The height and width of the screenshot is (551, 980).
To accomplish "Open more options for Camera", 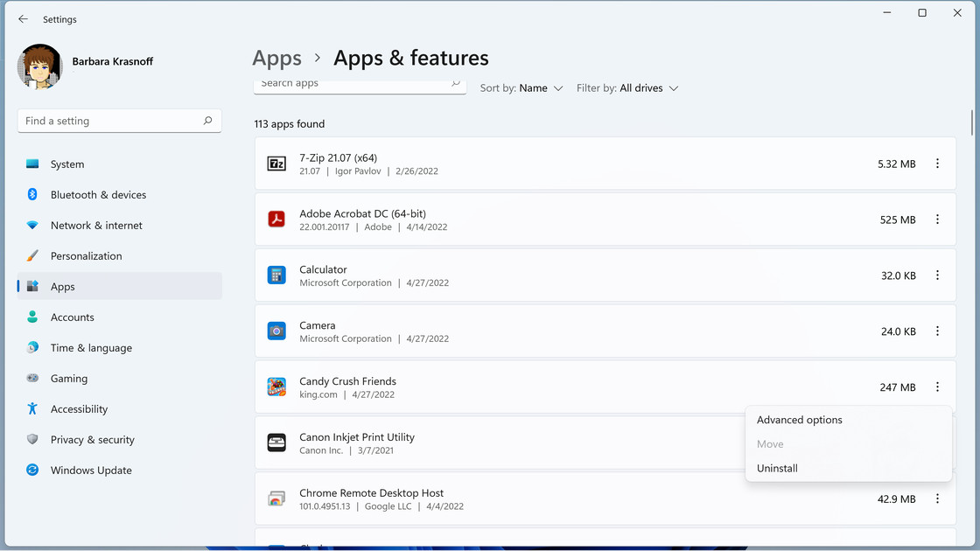I will (937, 331).
